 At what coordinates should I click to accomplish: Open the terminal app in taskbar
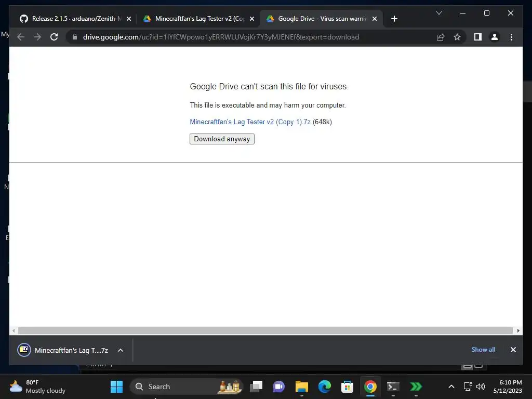coord(393,387)
